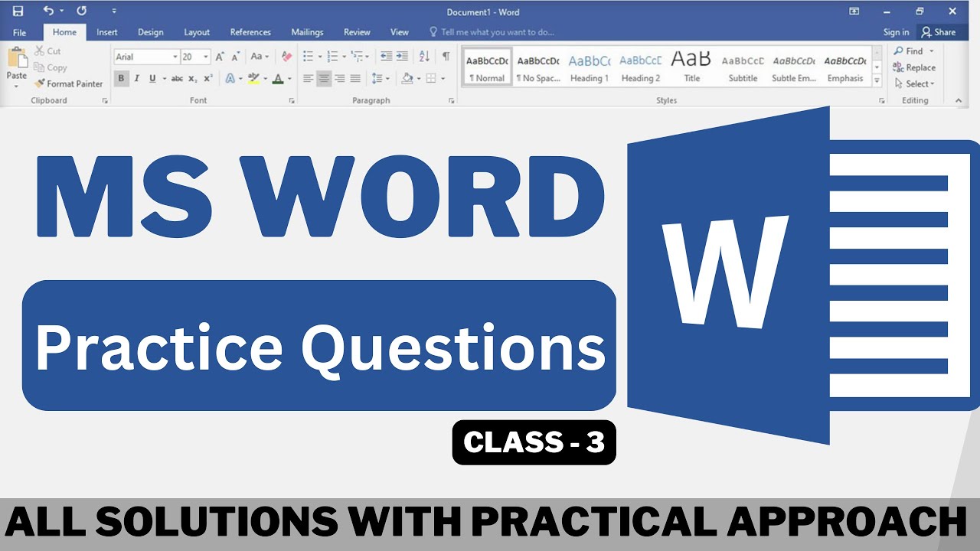Click the bullet list icon

308,57
